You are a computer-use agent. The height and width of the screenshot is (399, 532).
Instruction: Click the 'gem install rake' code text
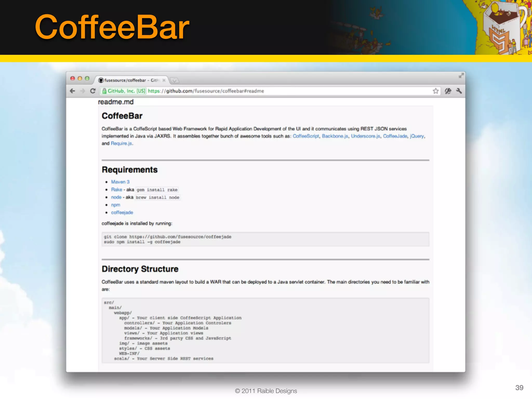[x=157, y=190]
